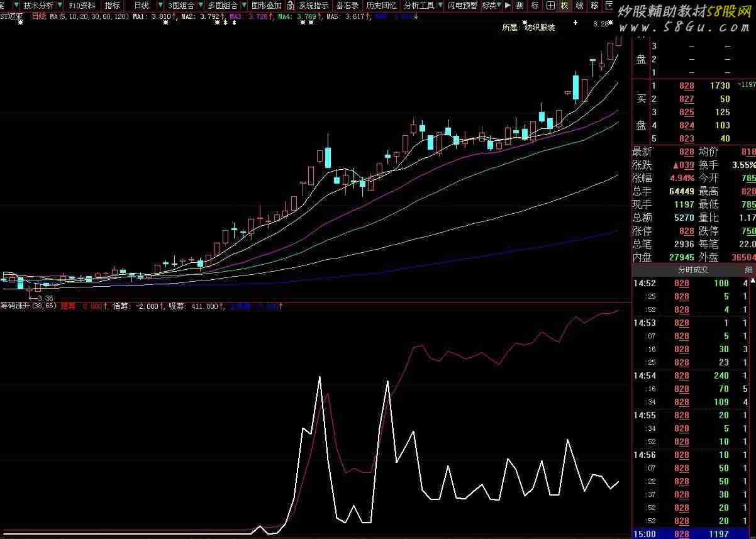Click the 活筹: -2.000 value
This screenshot has height=539, width=756.
pyautogui.click(x=136, y=306)
